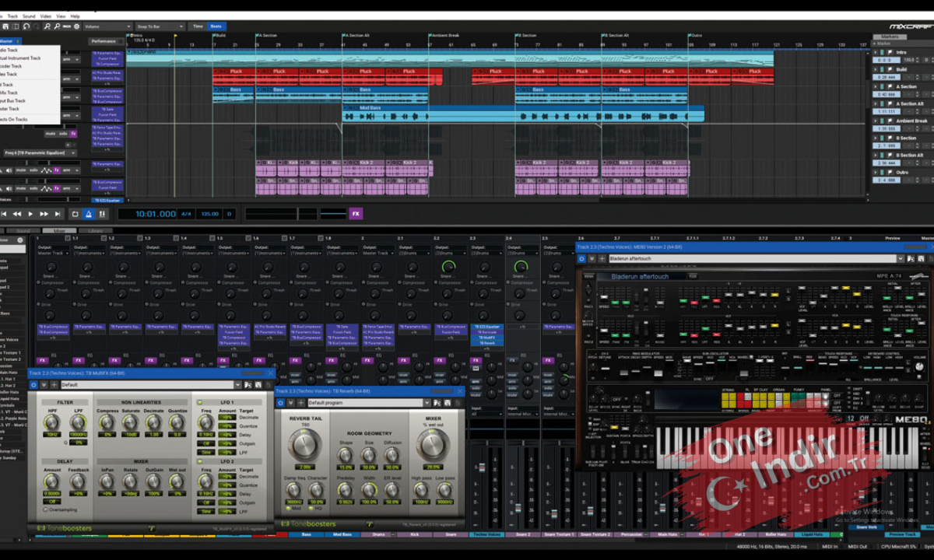934x560 pixels.
Task: Click the add (+) icon in TB MultiFX header
Action: pos(54,384)
